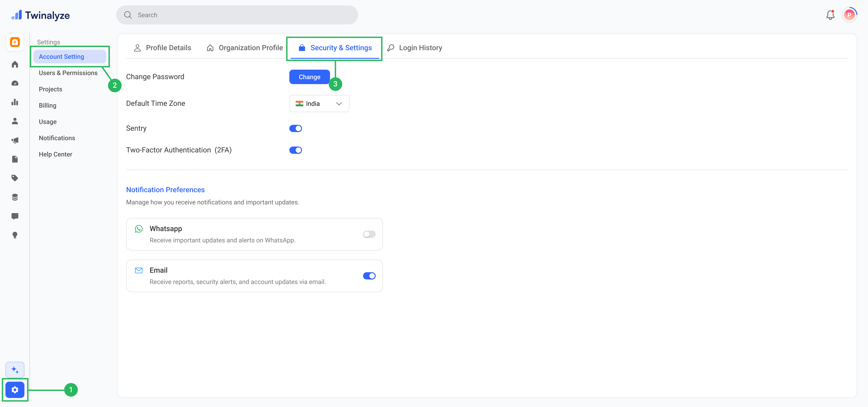Open Users & Permissions settings
The width and height of the screenshot is (868, 407).
coord(68,73)
